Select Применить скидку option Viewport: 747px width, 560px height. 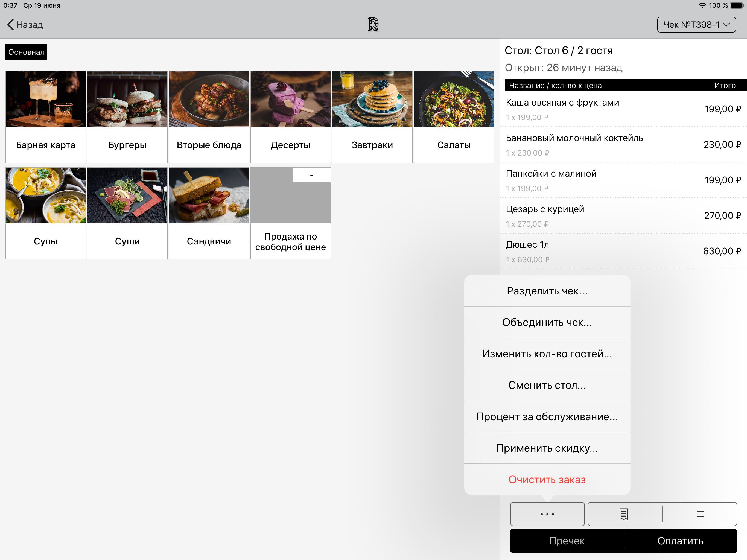coord(547,448)
